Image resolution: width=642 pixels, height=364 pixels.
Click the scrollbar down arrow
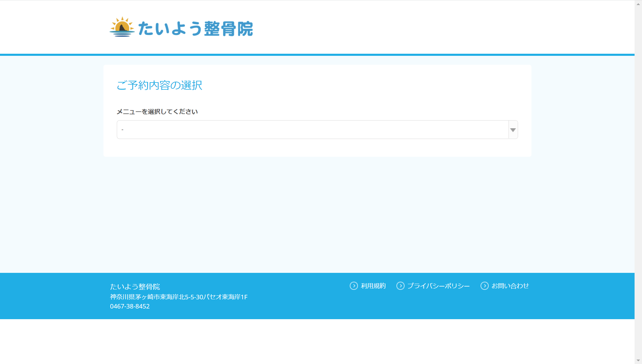click(638, 360)
